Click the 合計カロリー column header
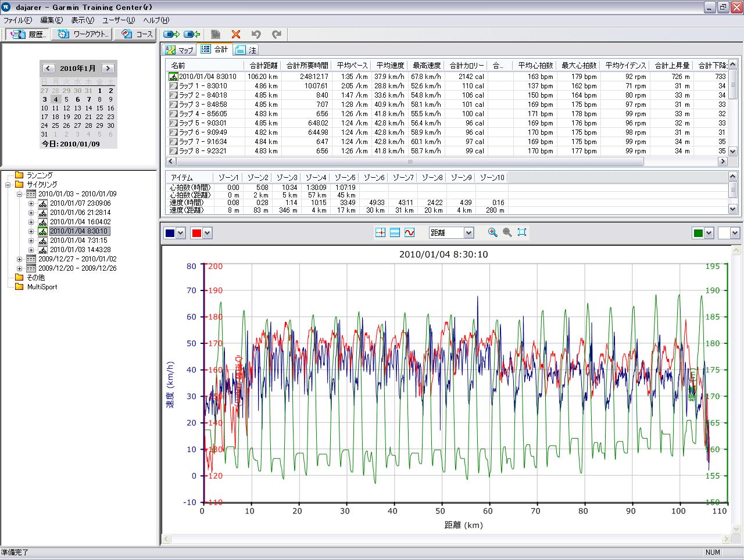The width and height of the screenshot is (744, 560). coord(467,66)
